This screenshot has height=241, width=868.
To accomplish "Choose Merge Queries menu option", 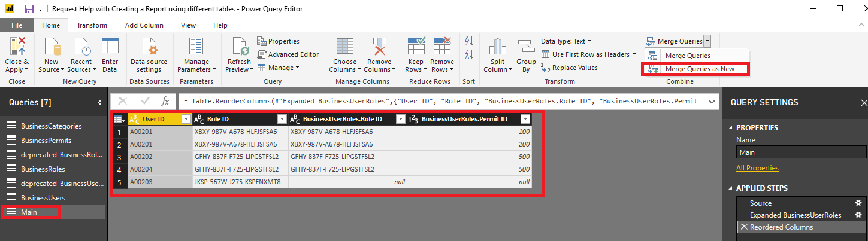I will point(687,55).
